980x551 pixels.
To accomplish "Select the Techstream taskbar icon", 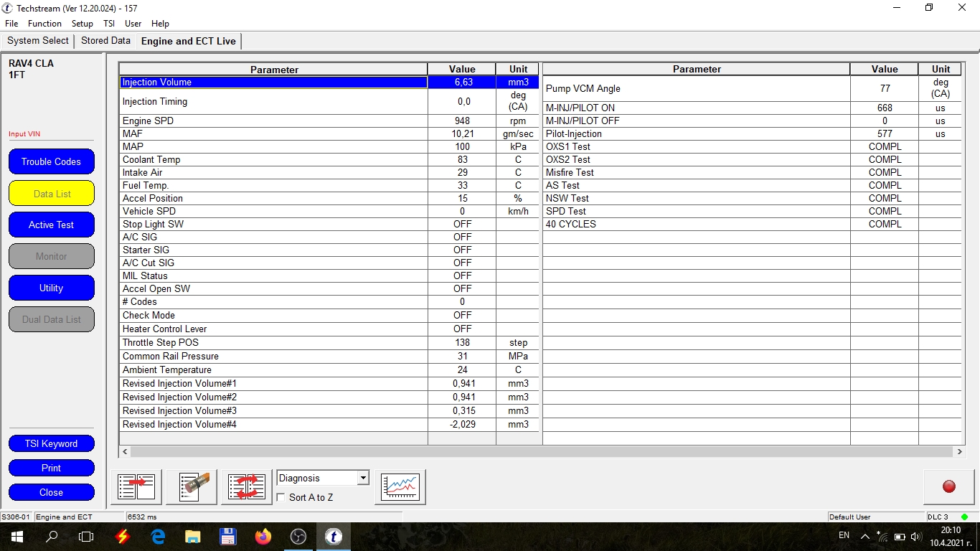I will point(333,537).
